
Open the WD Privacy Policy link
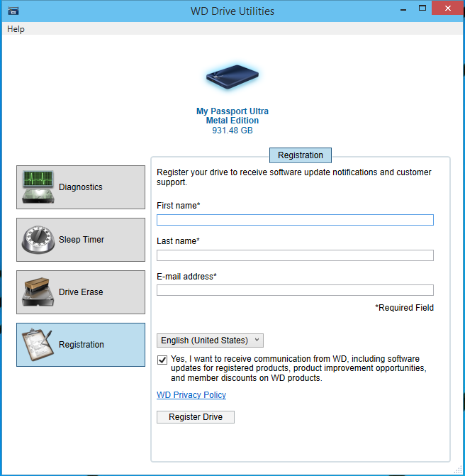(x=191, y=395)
